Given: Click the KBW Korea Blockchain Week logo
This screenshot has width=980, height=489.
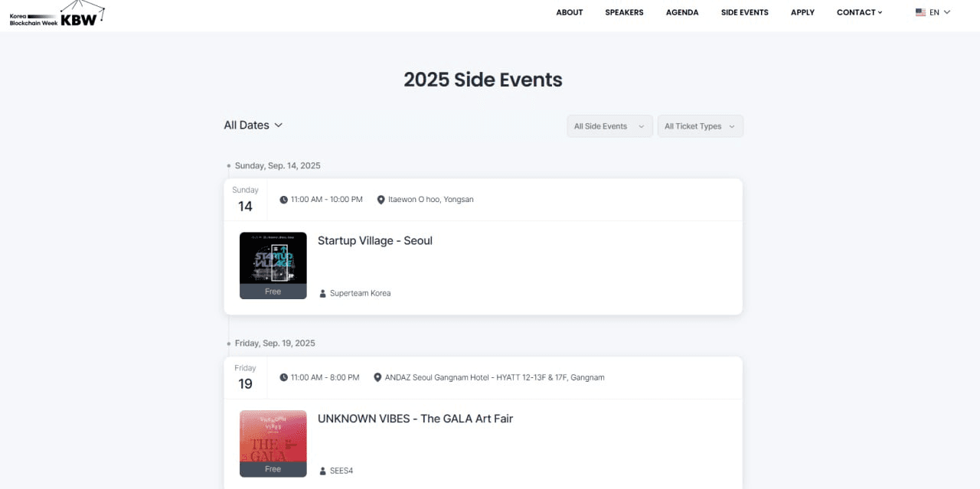Looking at the screenshot, I should point(55,15).
